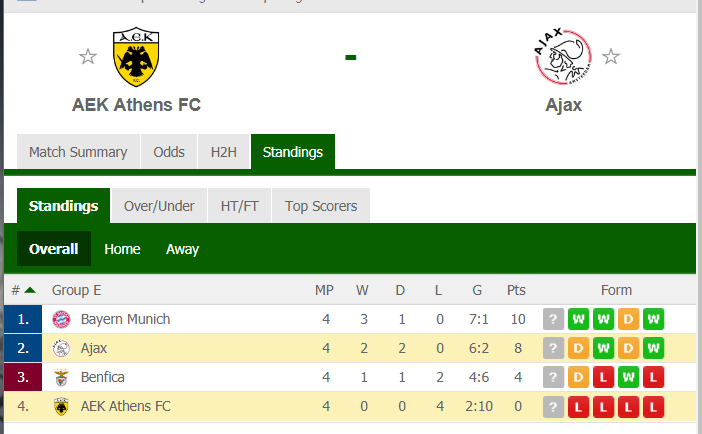Open the Top Scorers tab

(x=321, y=206)
